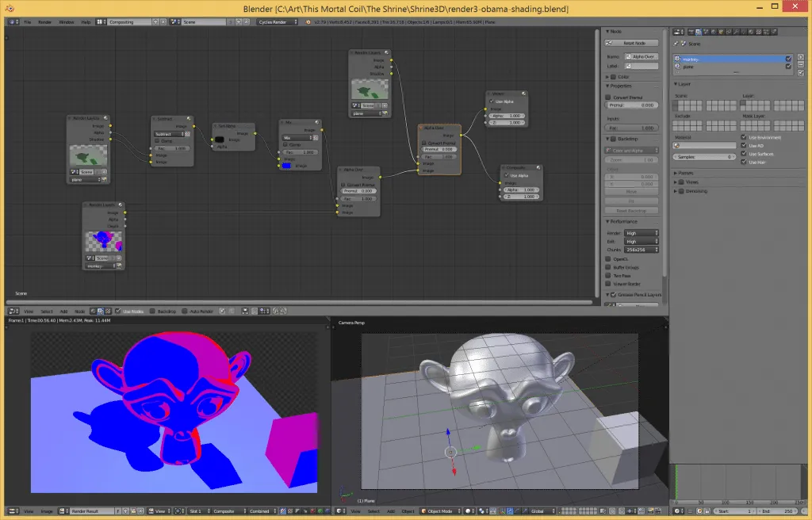Open the Global transform orientation dropdown
Screen dimensions: 812x520
point(539,511)
